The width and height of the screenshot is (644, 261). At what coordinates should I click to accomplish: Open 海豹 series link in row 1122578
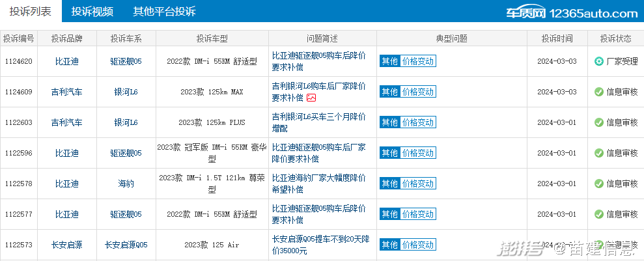126,184
